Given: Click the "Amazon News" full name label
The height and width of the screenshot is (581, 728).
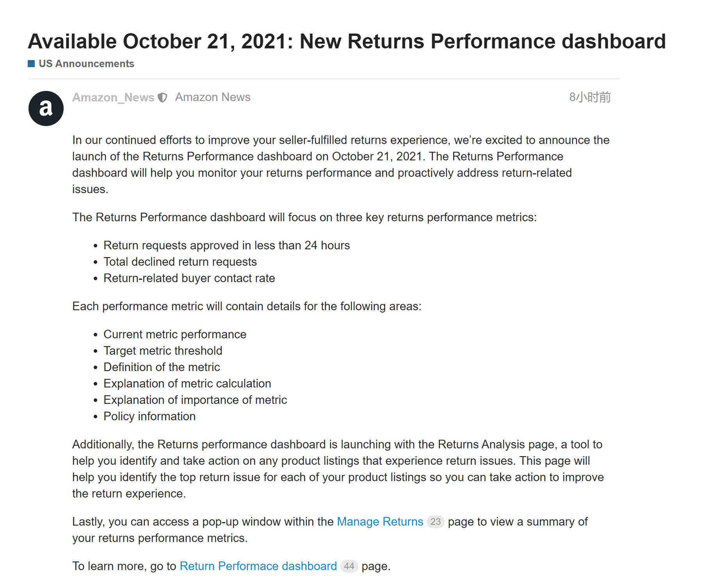Looking at the screenshot, I should (x=213, y=97).
